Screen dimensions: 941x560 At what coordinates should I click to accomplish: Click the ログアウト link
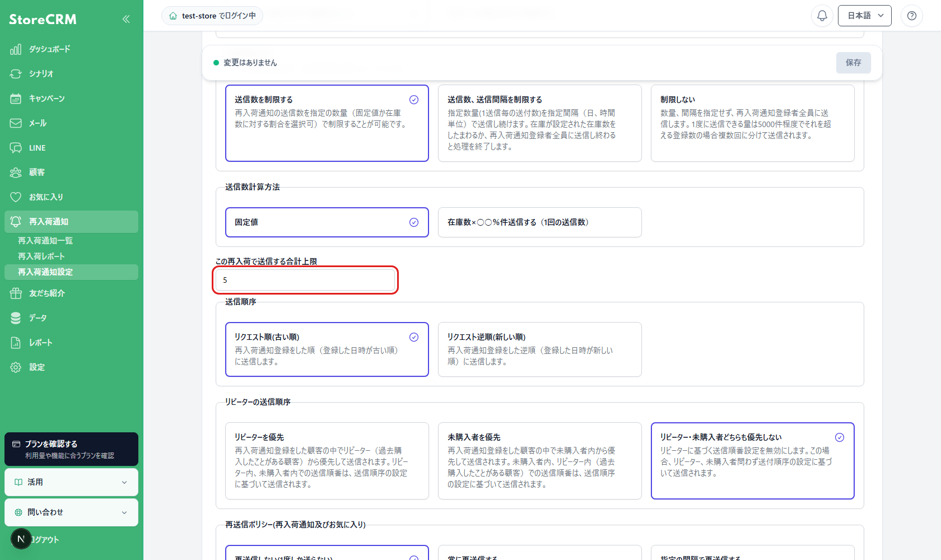click(x=45, y=540)
